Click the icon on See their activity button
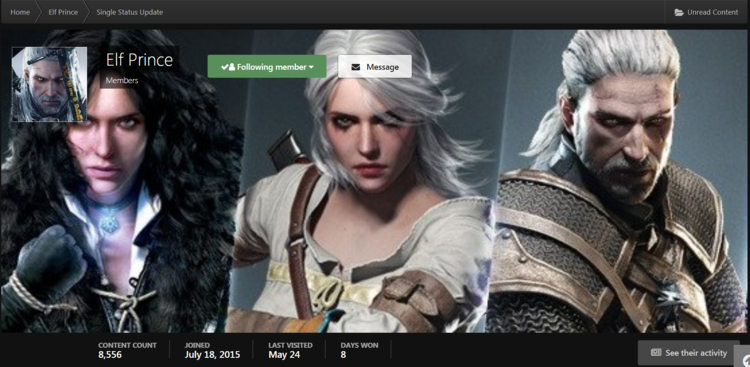 (x=656, y=353)
